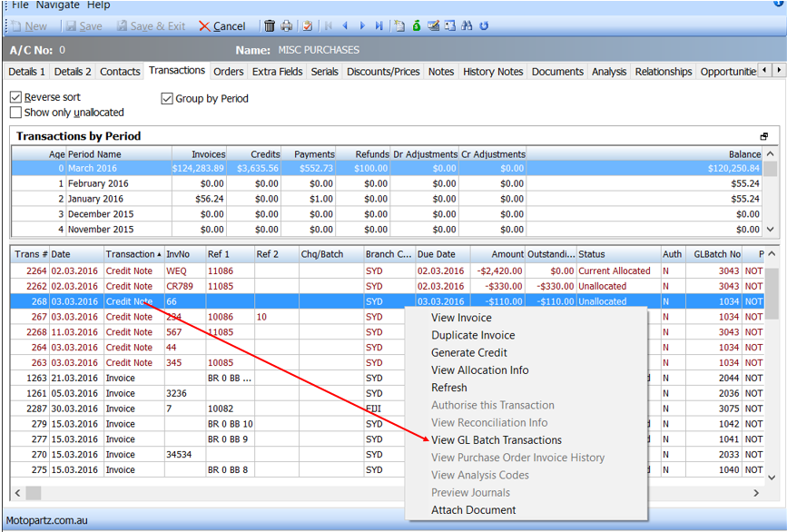
Task: Click the new document copy icon
Action: pos(399,25)
